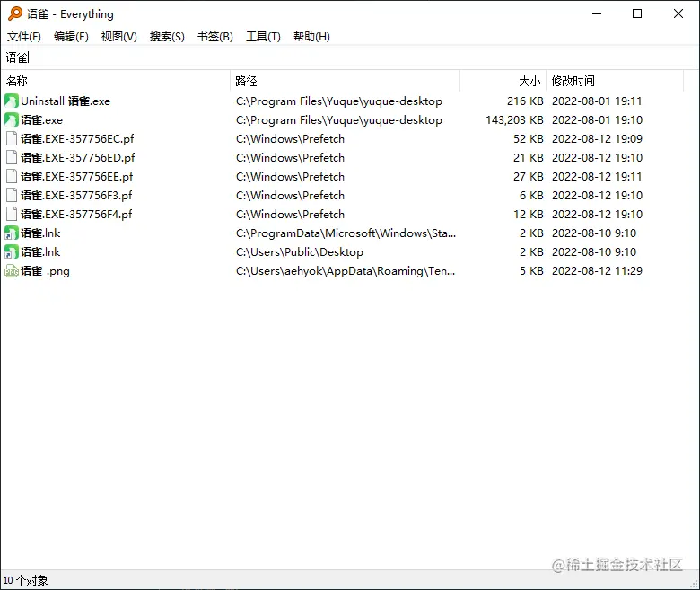Sort results by 大小 column header
This screenshot has height=590, width=700.
pos(503,81)
